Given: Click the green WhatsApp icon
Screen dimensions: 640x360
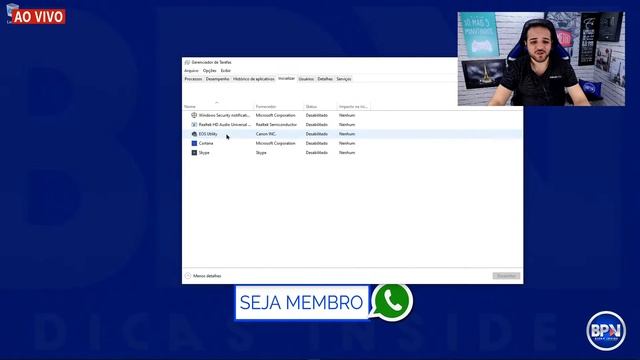Looking at the screenshot, I should click(x=392, y=302).
